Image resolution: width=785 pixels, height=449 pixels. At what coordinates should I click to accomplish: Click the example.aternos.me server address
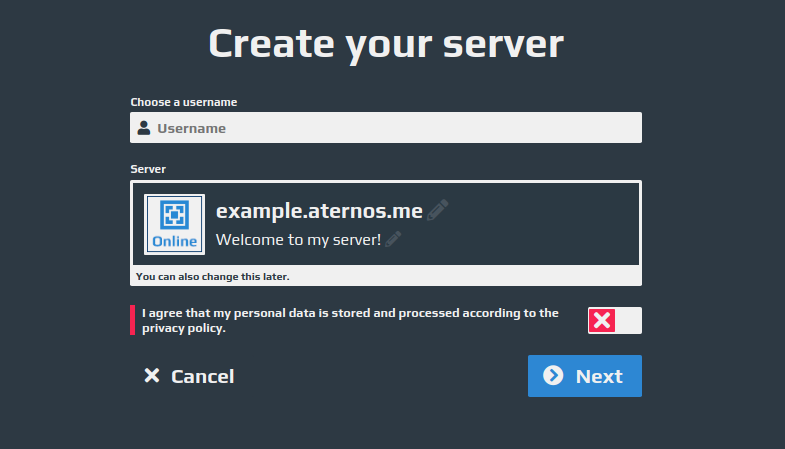pyautogui.click(x=319, y=211)
